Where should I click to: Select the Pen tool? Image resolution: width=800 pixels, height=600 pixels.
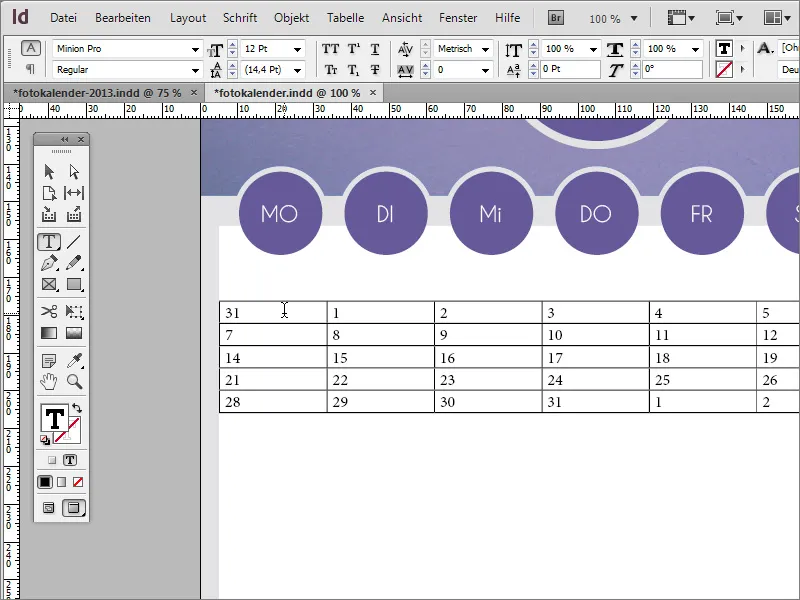point(49,263)
